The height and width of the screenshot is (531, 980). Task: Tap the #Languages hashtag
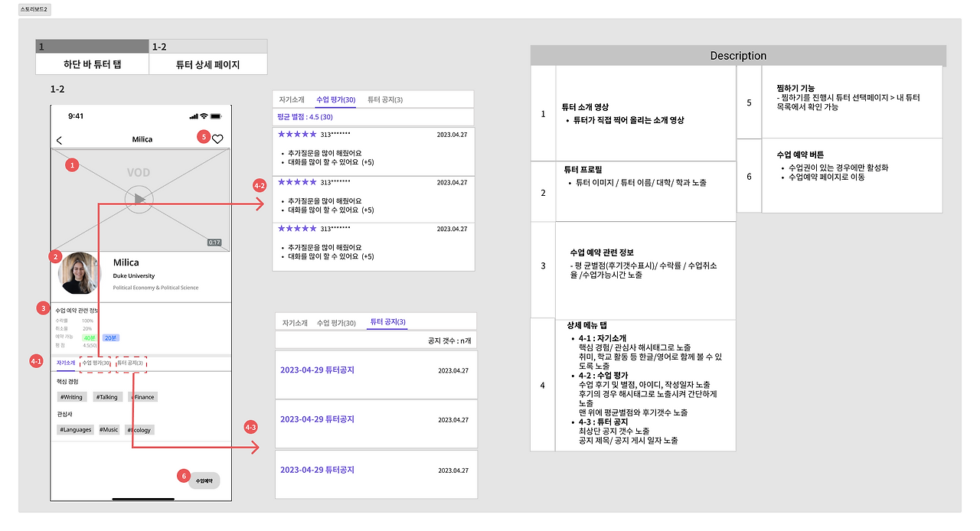(x=76, y=430)
